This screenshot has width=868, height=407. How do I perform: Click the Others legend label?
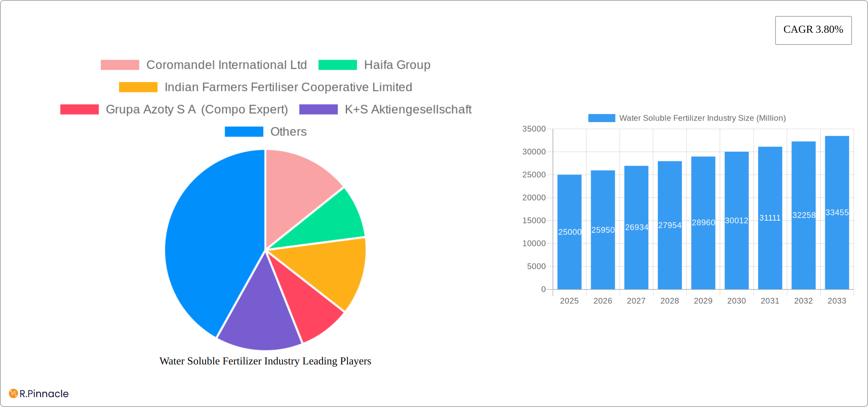(x=288, y=132)
